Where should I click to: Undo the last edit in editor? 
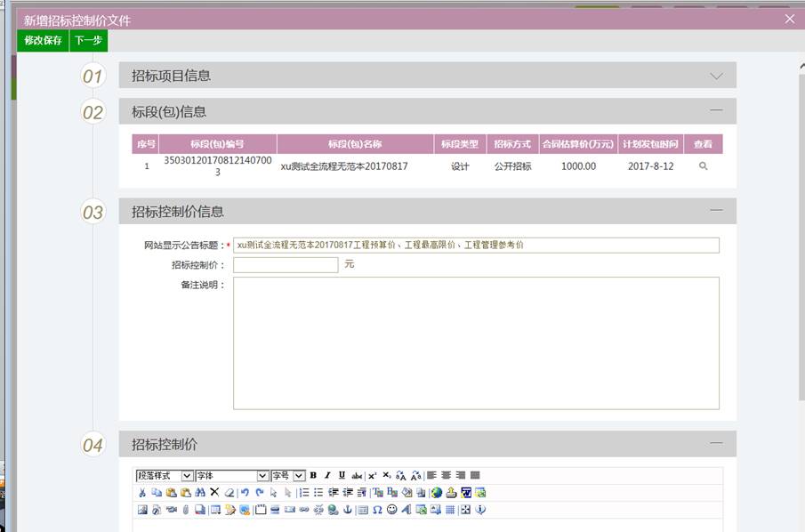pos(245,493)
